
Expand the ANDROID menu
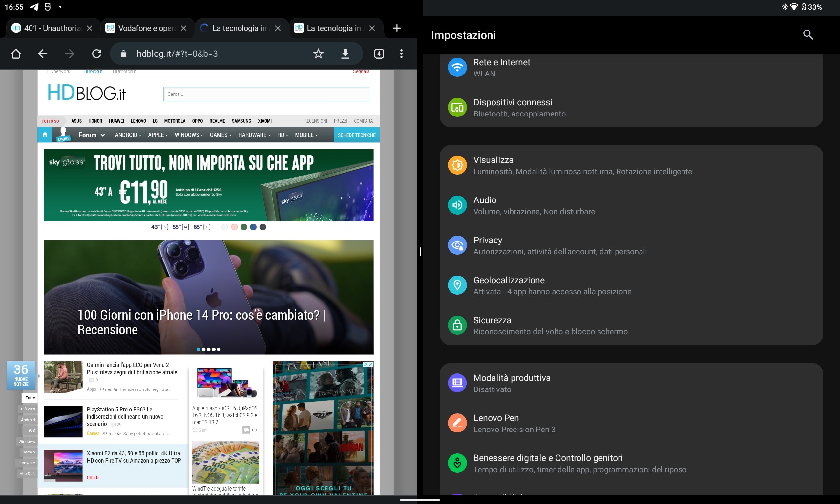pyautogui.click(x=128, y=135)
